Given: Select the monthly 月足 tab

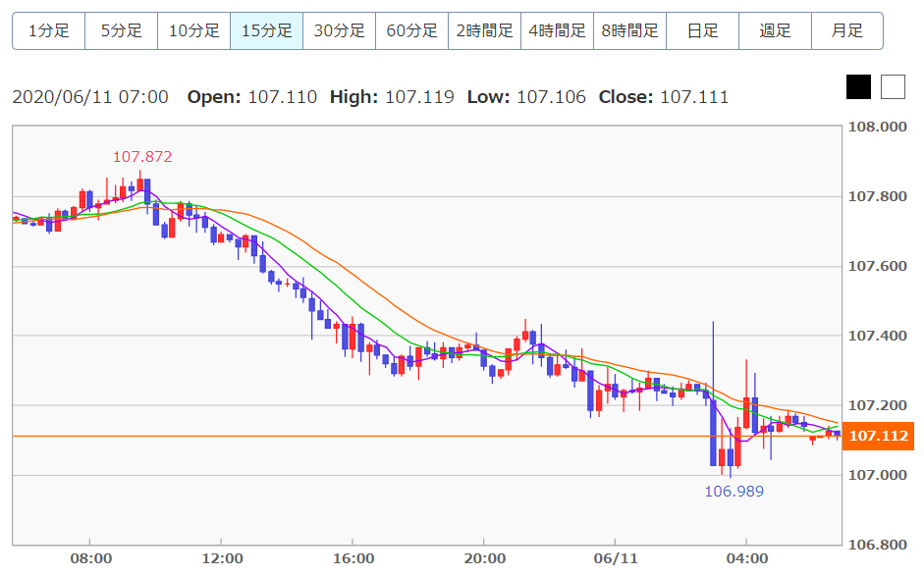Looking at the screenshot, I should pos(846,30).
